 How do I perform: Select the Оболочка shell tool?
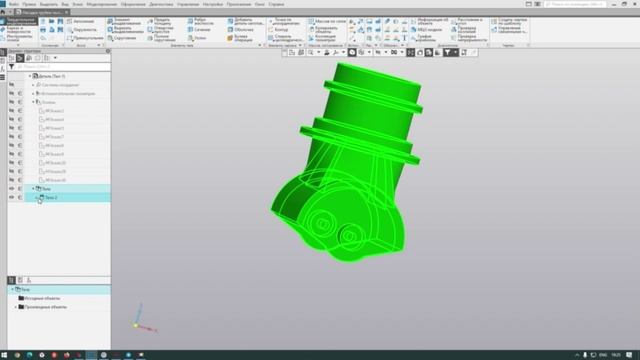tap(240, 30)
